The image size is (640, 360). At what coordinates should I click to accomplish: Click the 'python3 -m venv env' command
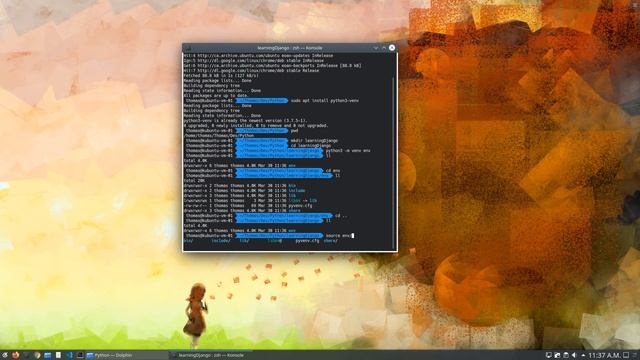pyautogui.click(x=348, y=150)
